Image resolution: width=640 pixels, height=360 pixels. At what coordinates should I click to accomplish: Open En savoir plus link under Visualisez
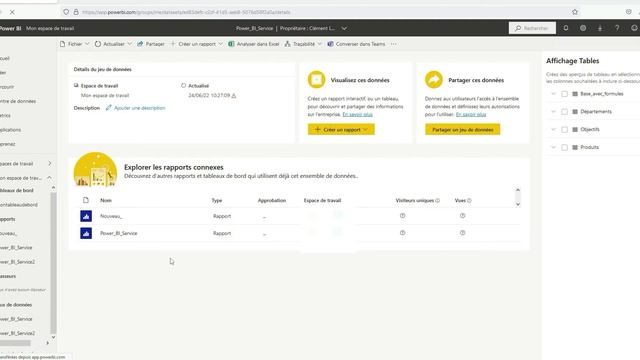pos(358,114)
